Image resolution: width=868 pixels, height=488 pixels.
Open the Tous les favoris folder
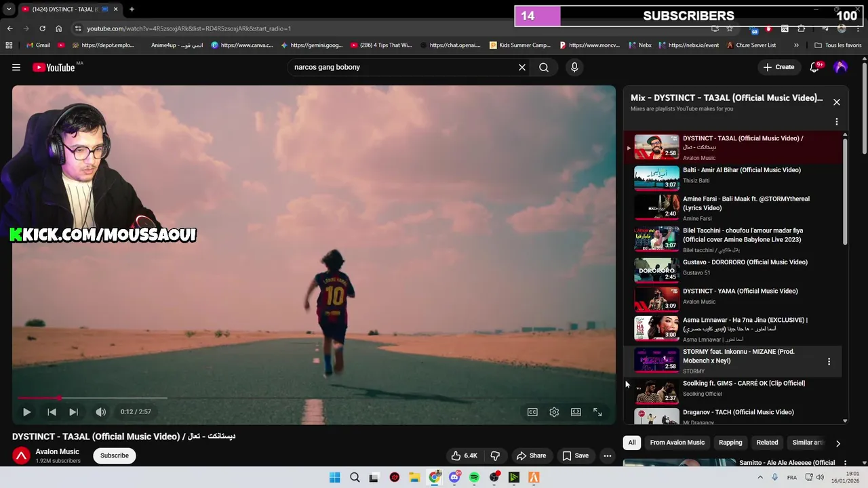[837, 45]
